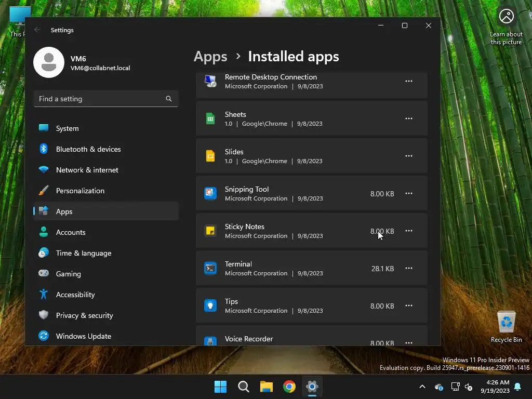Click the network display icon in tray
This screenshot has width=532, height=399.
pos(455,387)
